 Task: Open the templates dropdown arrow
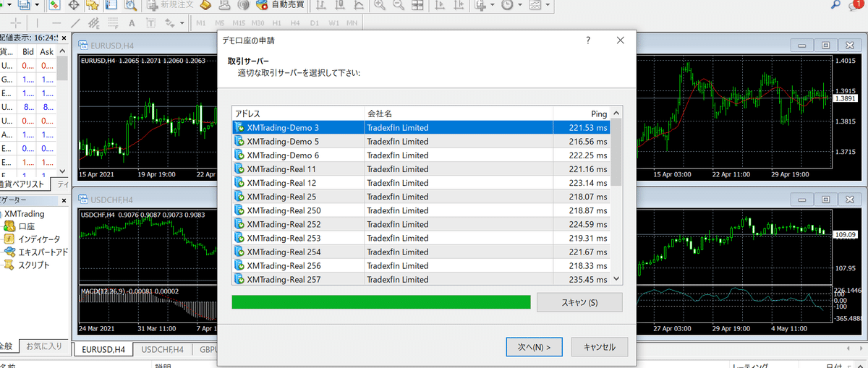[x=548, y=5]
